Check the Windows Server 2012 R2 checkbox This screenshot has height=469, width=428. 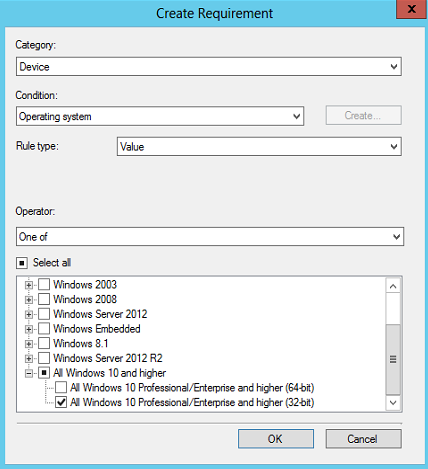pos(44,358)
